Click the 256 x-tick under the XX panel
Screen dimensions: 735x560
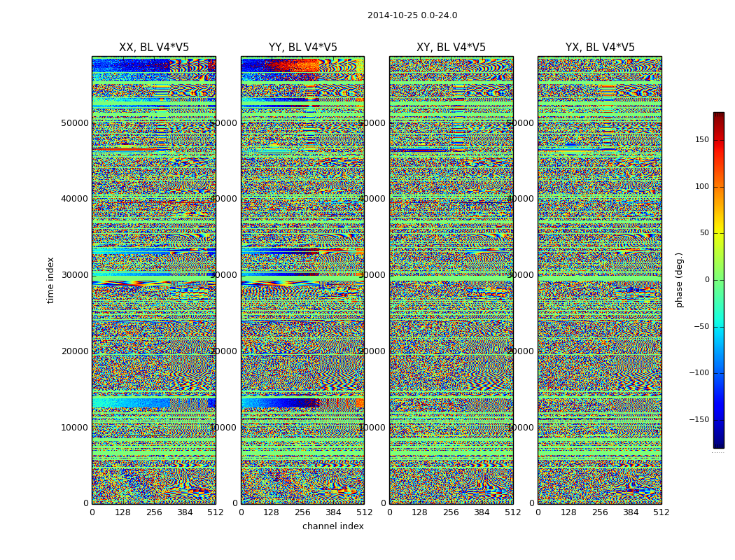[x=154, y=512]
